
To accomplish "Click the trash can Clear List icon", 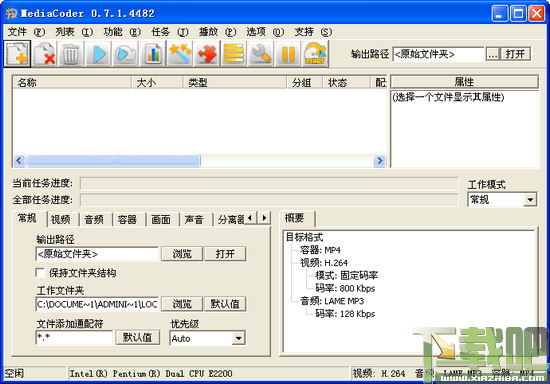I will 72,54.
